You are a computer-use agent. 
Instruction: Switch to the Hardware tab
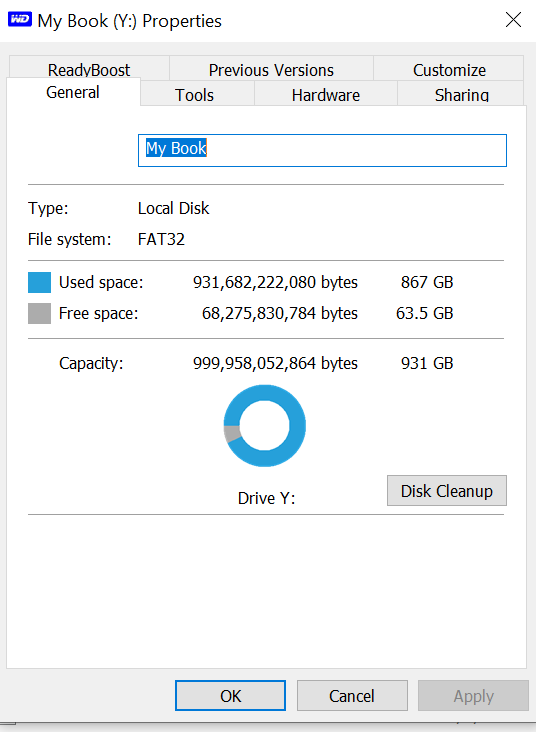tap(326, 95)
